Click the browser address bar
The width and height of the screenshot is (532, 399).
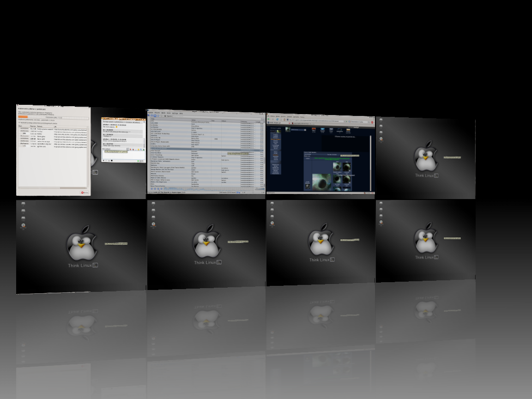point(317,120)
